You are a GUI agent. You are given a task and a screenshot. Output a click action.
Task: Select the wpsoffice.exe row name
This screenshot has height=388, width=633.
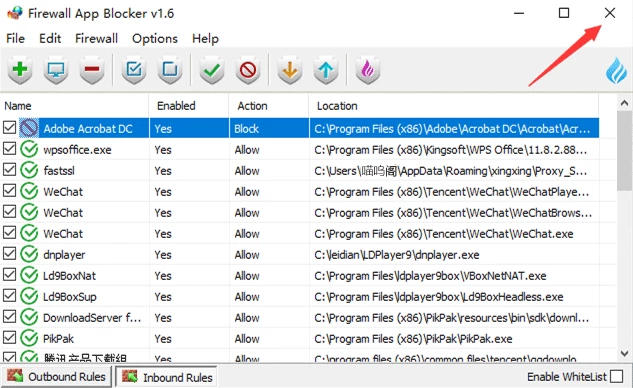tap(77, 150)
